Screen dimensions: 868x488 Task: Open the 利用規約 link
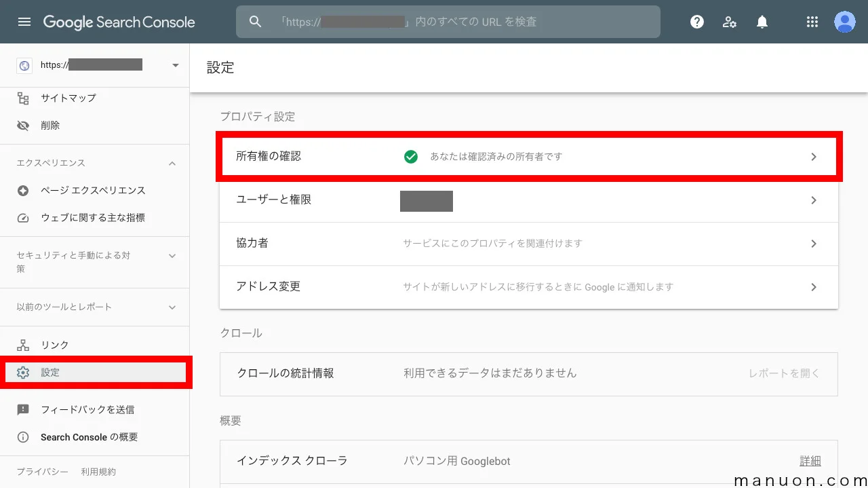[x=98, y=472]
